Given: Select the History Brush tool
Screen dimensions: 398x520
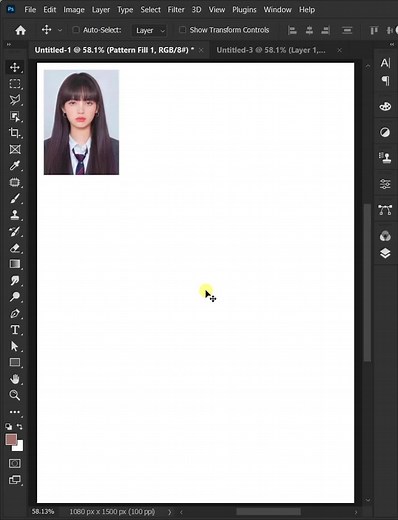Looking at the screenshot, I should pyautogui.click(x=15, y=231).
